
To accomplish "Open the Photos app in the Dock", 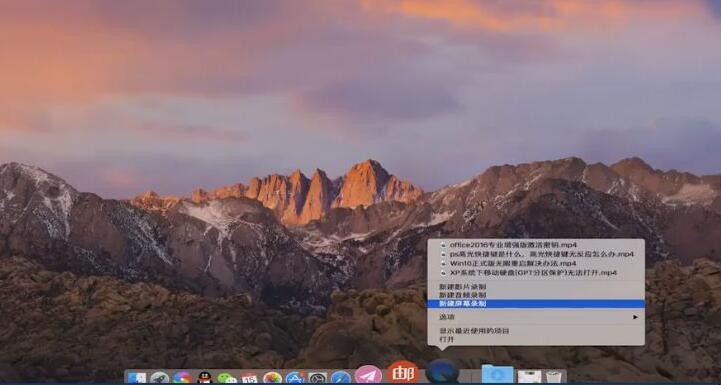I will click(x=272, y=378).
